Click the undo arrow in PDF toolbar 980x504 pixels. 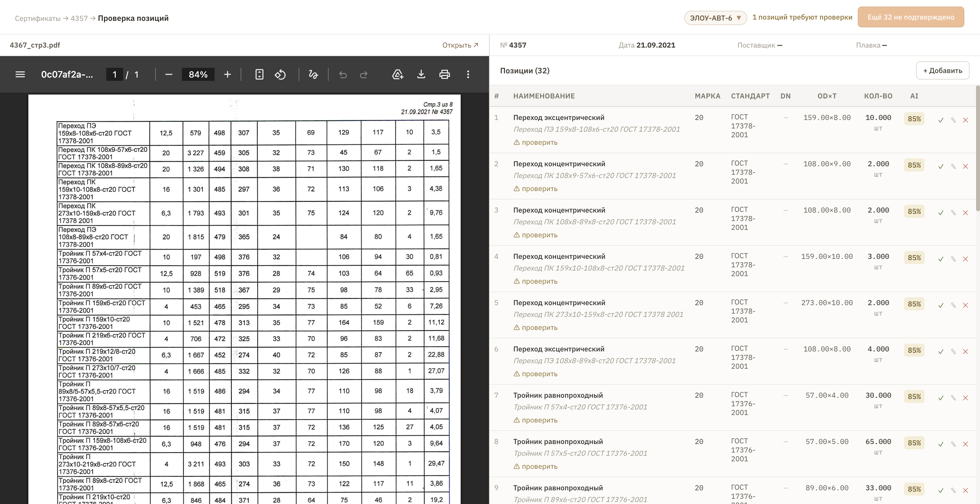(343, 74)
